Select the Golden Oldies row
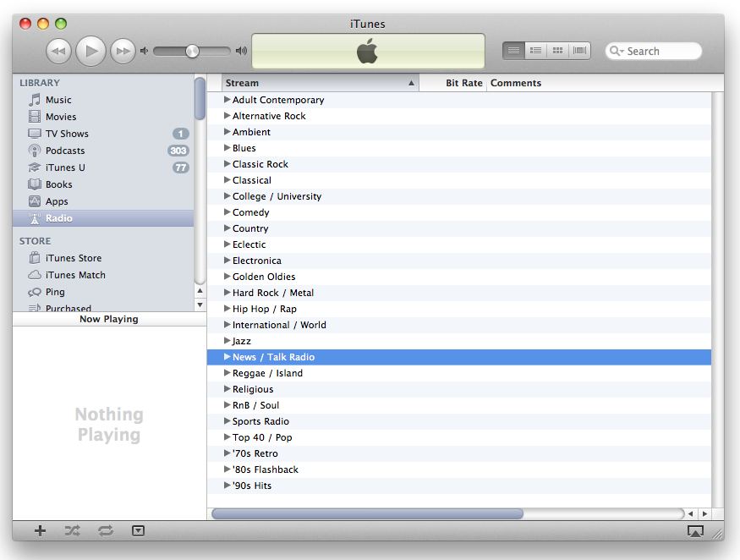The image size is (740, 560). (459, 277)
